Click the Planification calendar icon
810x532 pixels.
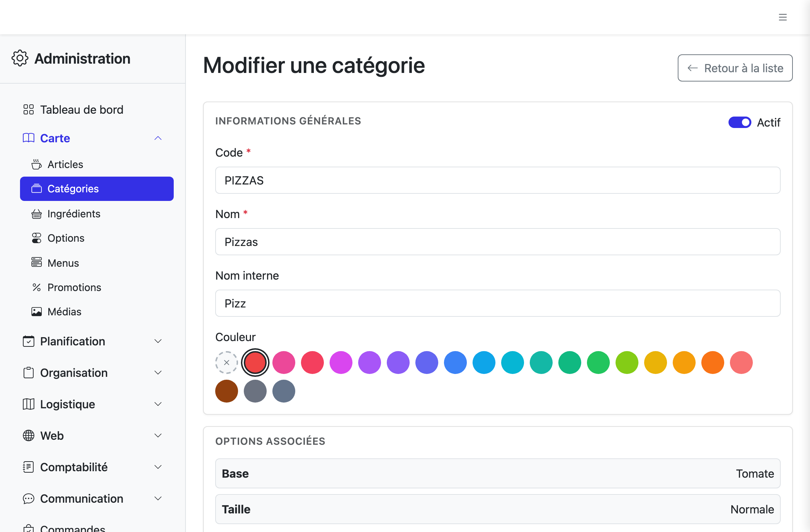(x=29, y=341)
